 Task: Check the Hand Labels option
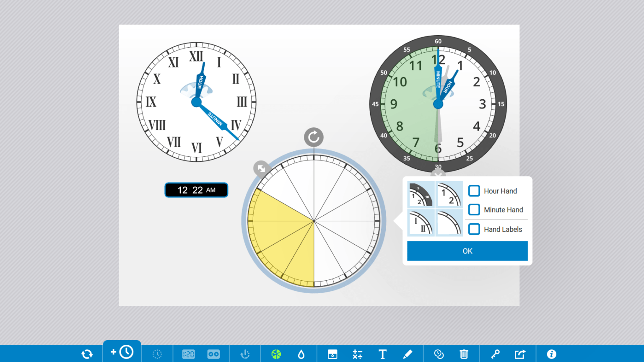[474, 229]
